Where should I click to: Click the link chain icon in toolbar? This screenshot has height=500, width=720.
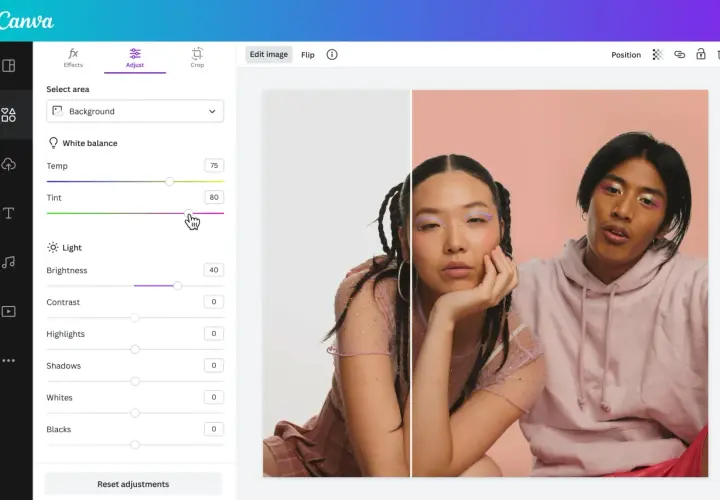[679, 55]
